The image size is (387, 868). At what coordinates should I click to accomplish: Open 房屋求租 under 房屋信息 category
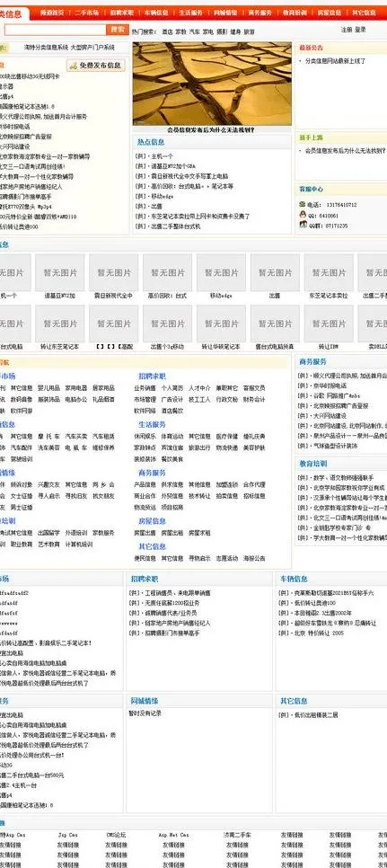point(199,533)
